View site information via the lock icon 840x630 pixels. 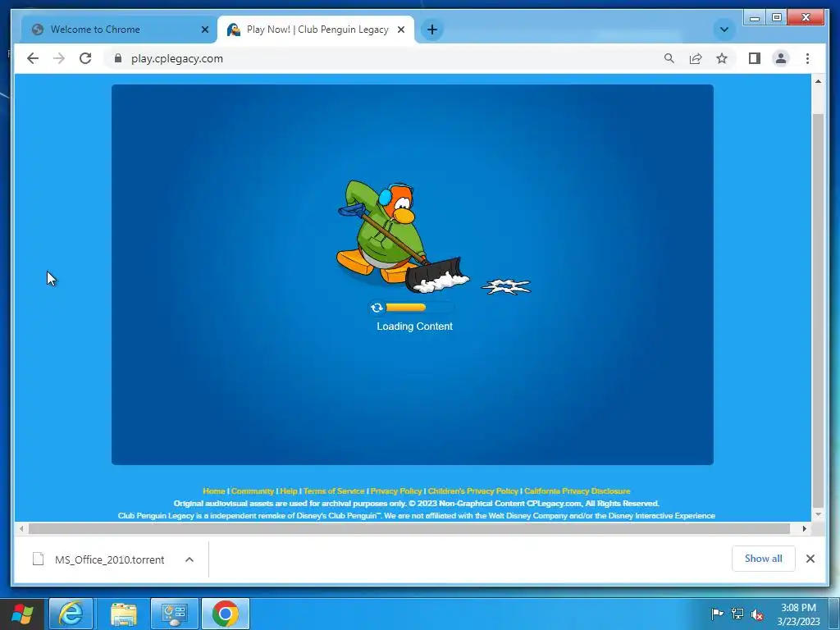click(118, 58)
